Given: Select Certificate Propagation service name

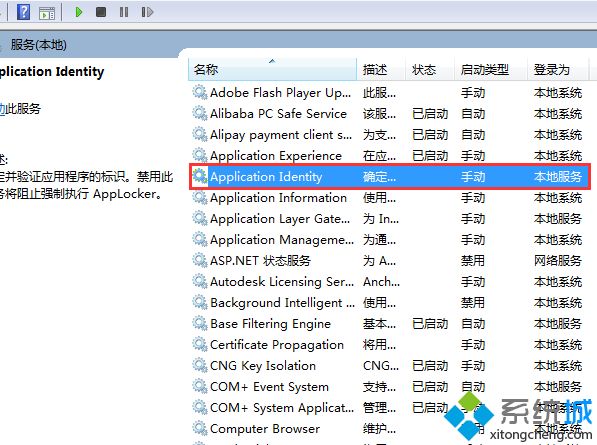Looking at the screenshot, I should tap(277, 345).
